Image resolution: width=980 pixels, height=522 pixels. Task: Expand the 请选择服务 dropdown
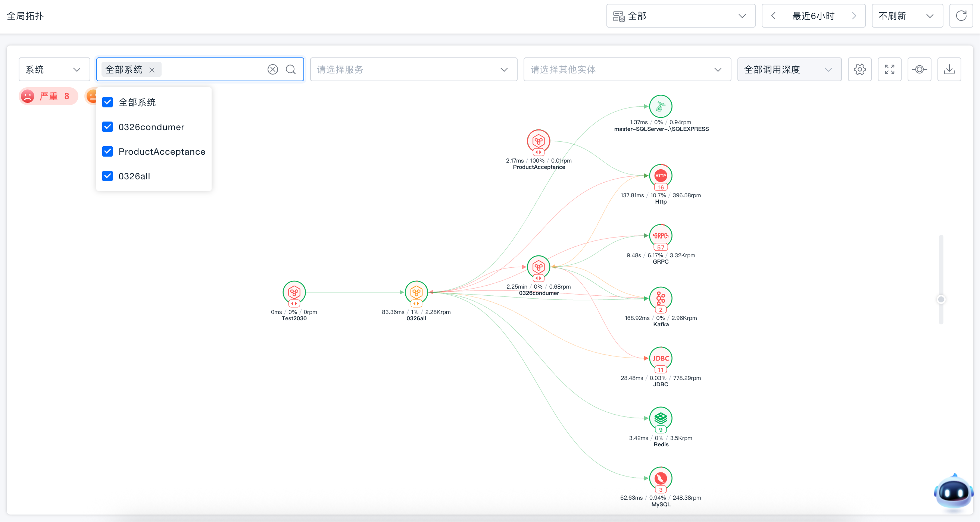click(x=413, y=69)
